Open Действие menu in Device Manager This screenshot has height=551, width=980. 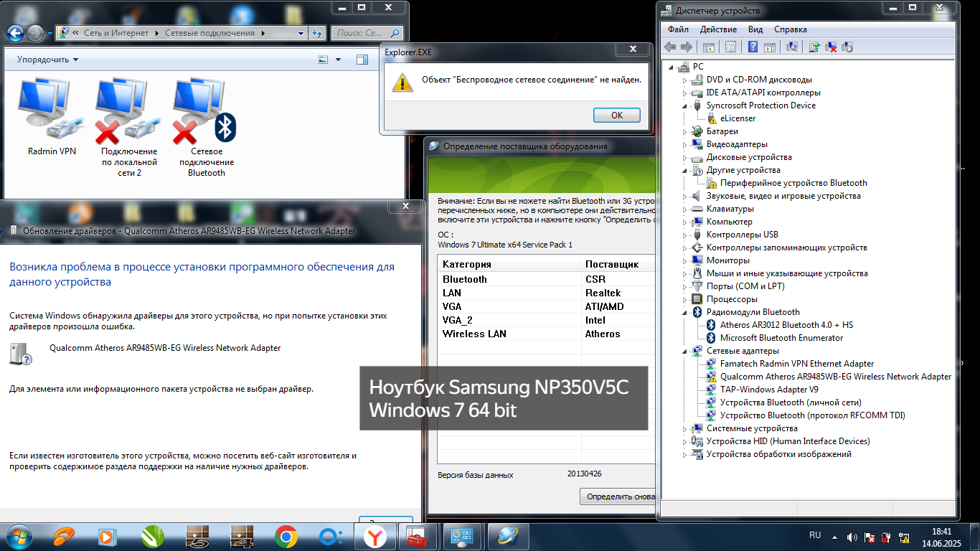718,29
